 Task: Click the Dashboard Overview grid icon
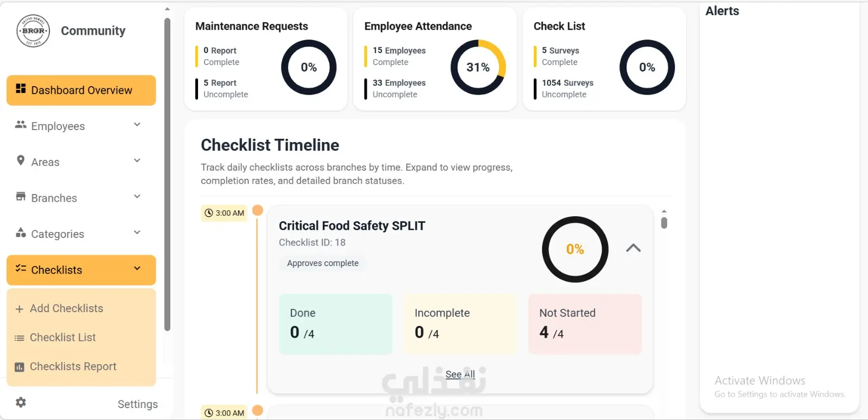click(x=21, y=88)
